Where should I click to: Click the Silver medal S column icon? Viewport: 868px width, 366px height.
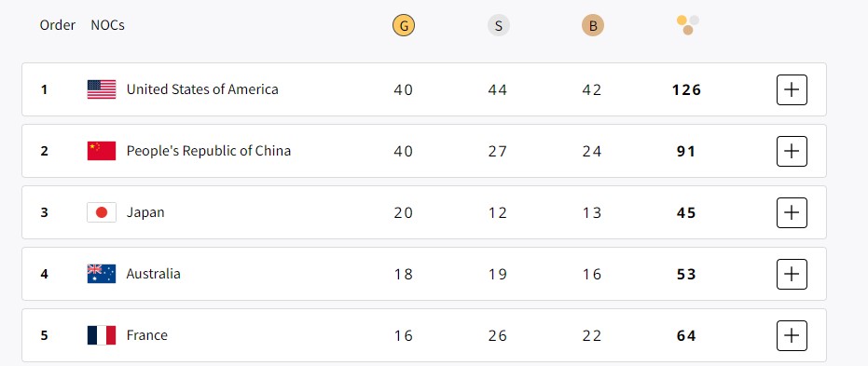(x=498, y=25)
